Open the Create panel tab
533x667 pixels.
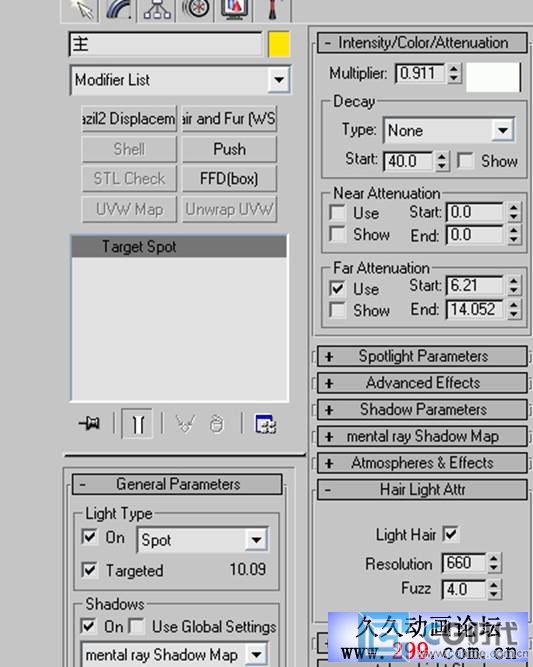81,9
